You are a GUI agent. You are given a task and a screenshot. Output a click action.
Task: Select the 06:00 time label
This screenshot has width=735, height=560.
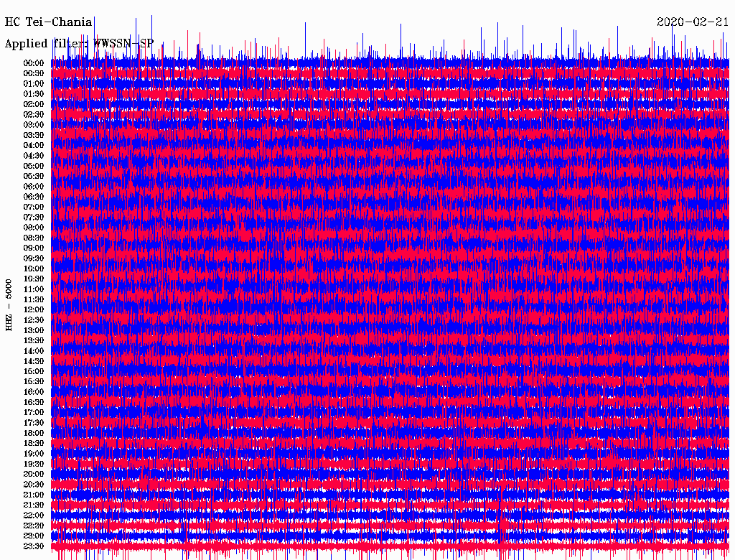point(34,186)
